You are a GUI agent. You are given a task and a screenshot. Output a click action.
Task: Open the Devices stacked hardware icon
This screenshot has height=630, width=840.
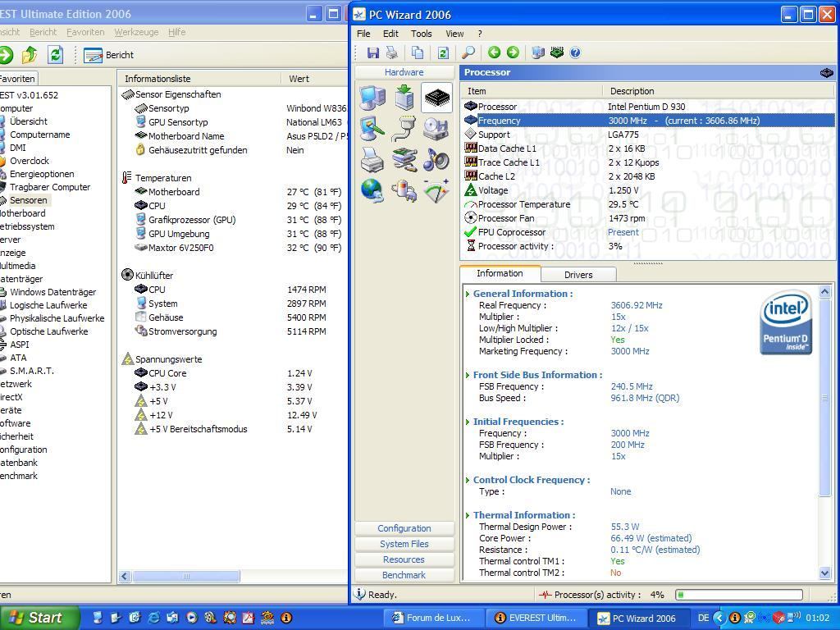point(404,160)
